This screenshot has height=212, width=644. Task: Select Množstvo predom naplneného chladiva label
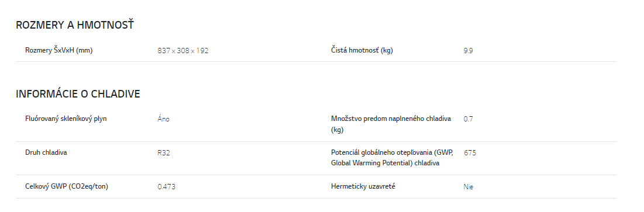(x=391, y=124)
